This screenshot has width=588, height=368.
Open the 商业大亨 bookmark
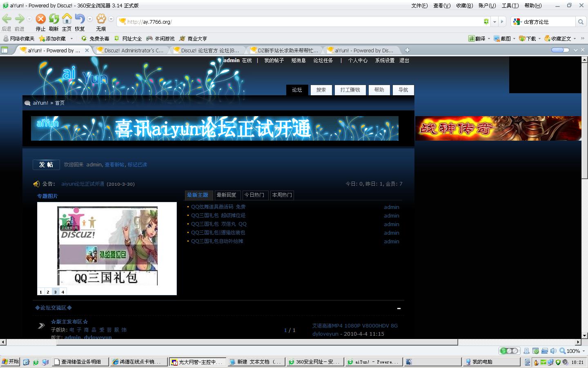pos(193,38)
